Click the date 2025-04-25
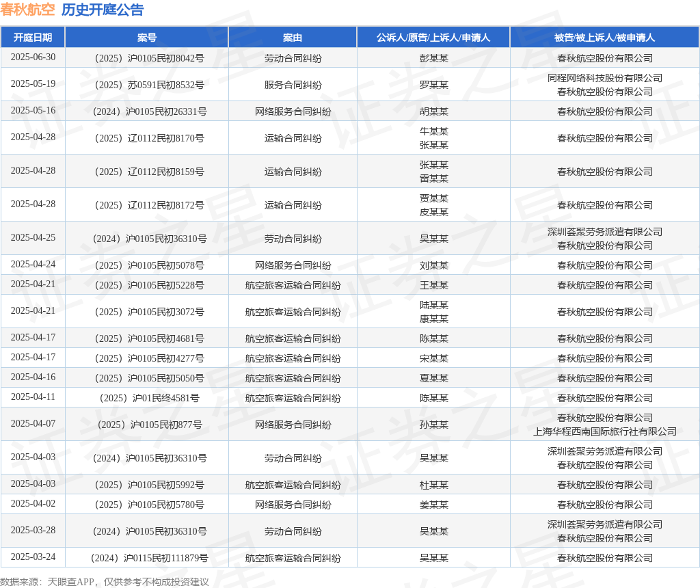Viewport: 700px width, 588px height. pos(33,237)
